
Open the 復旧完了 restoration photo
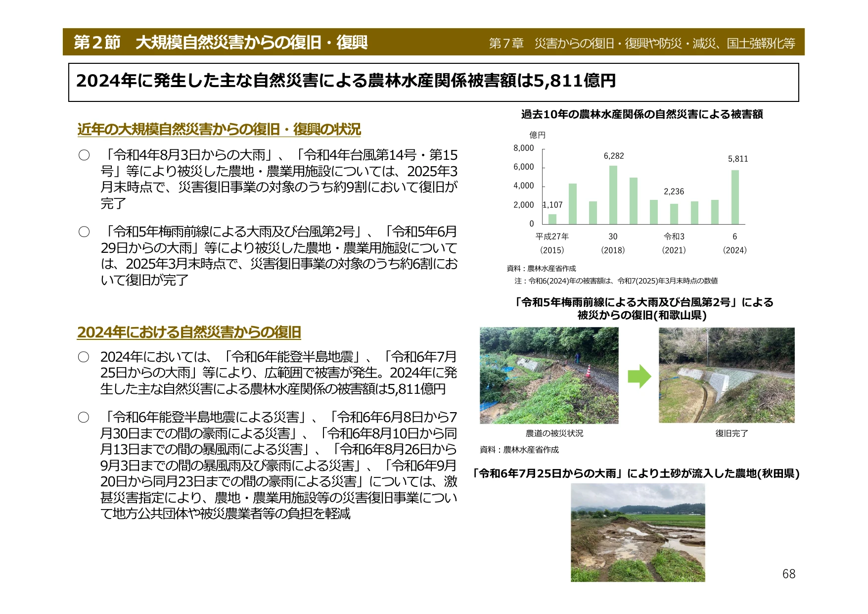(x=727, y=375)
